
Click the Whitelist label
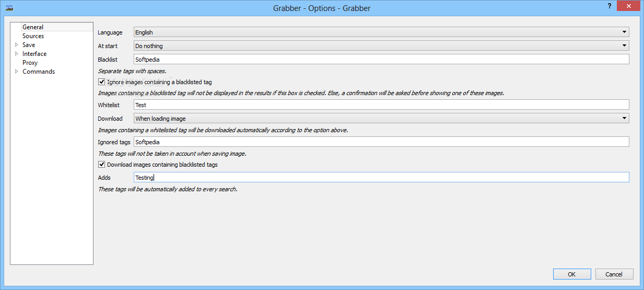point(109,105)
